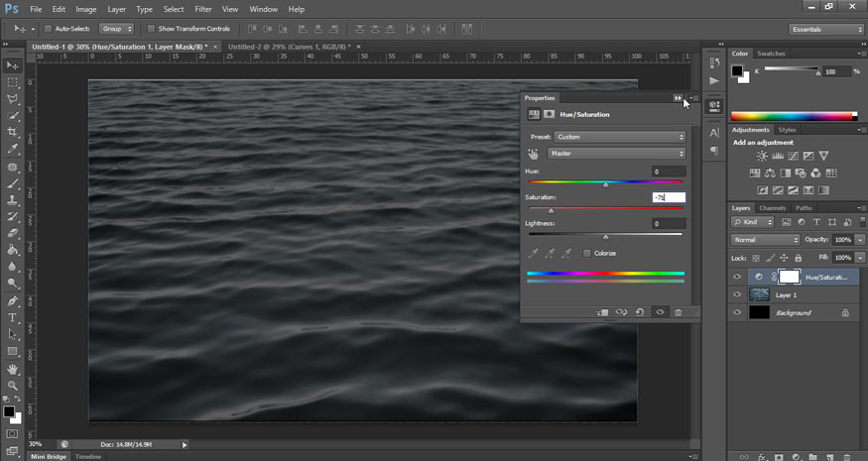Enable the Colorize checkbox
This screenshot has height=461, width=868.
point(587,254)
